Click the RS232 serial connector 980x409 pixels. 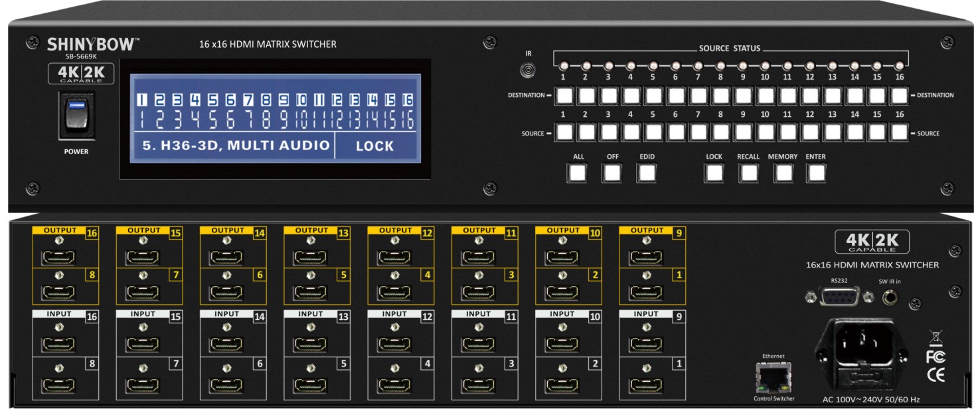(x=839, y=296)
